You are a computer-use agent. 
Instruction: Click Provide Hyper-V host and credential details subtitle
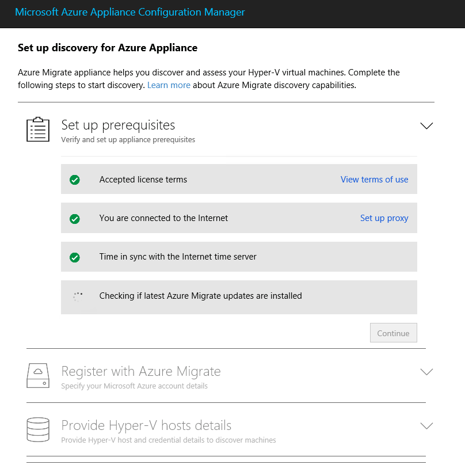click(169, 440)
